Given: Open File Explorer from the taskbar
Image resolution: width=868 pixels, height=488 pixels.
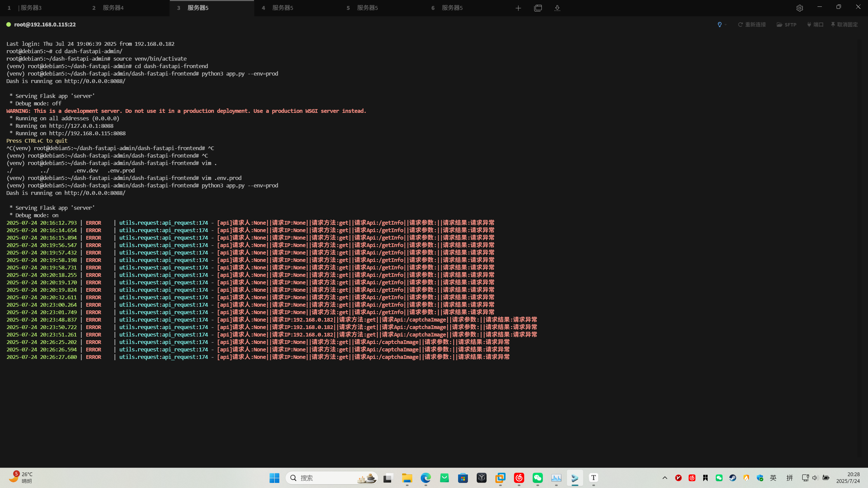Looking at the screenshot, I should coord(407,478).
